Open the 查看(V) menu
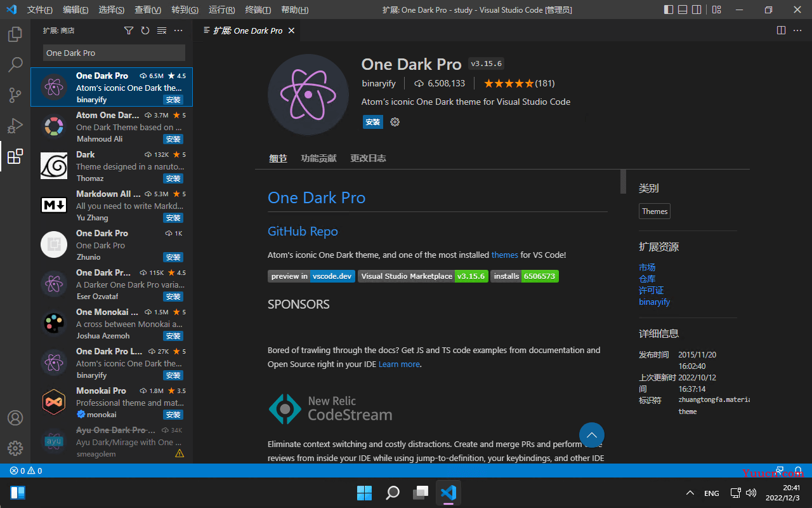Image resolution: width=812 pixels, height=508 pixels. tap(148, 10)
